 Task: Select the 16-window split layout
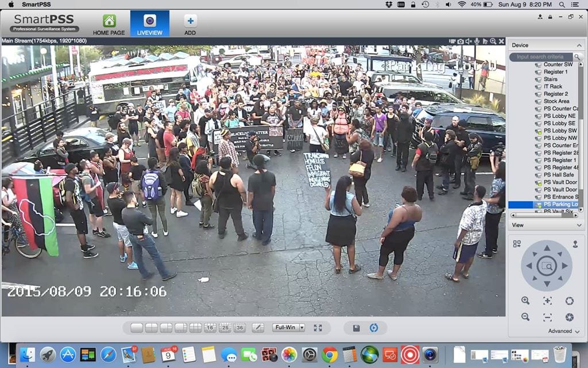click(210, 328)
